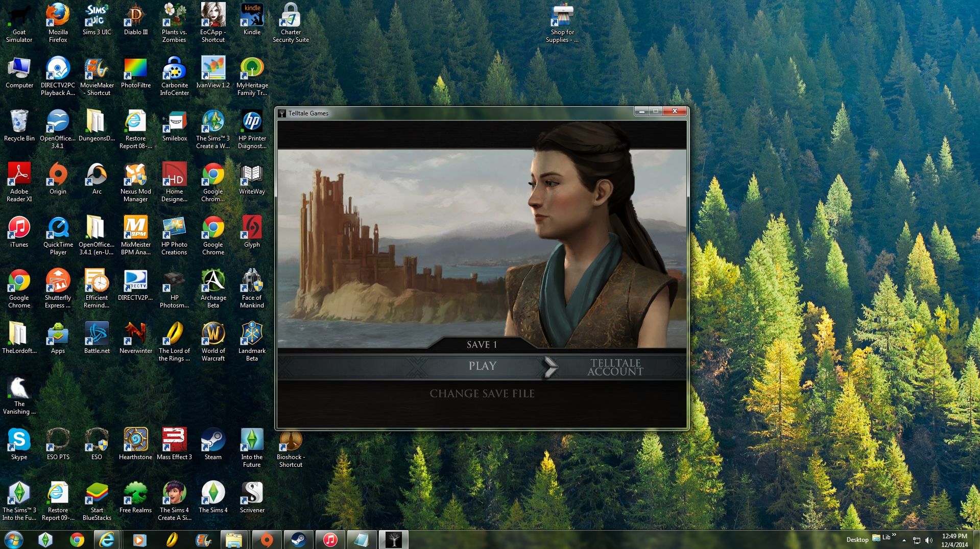This screenshot has width=980, height=549.
Task: Select the Into the Future icon
Action: point(252,448)
